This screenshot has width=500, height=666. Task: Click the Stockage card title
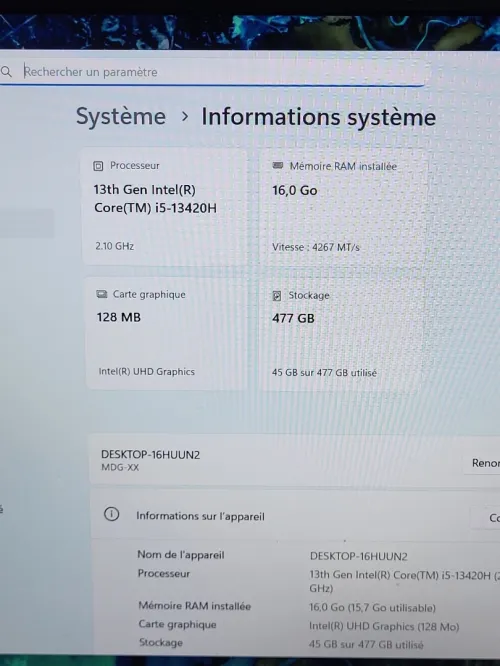[309, 296]
